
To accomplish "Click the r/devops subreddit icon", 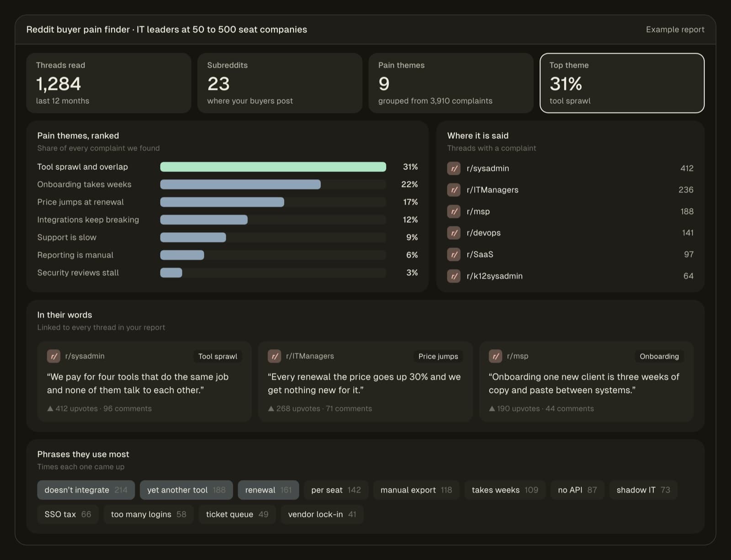I will coord(454,232).
